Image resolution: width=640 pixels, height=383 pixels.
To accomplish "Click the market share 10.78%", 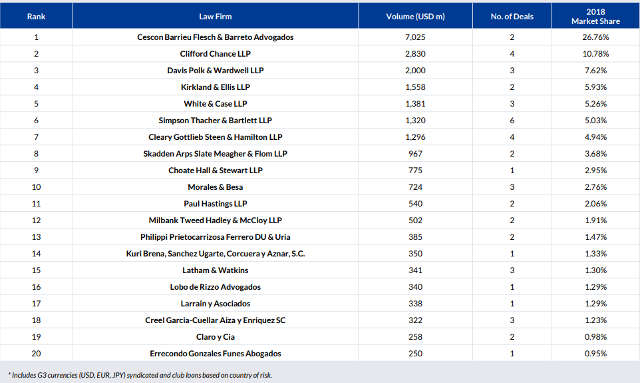I will (596, 54).
